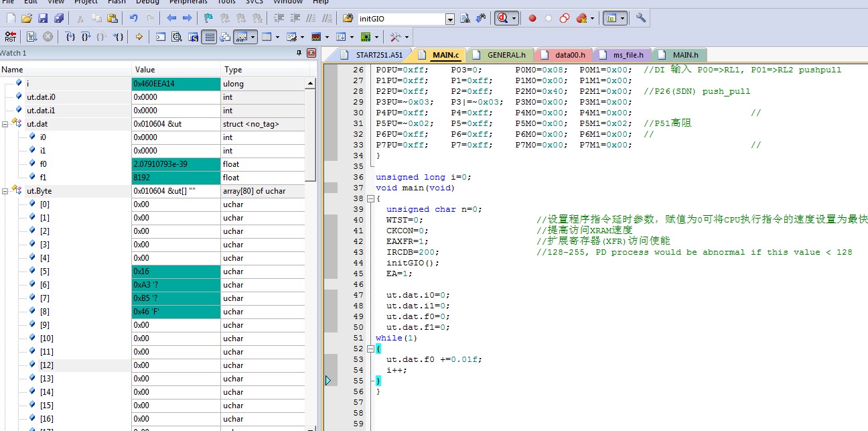This screenshot has height=431, width=868.
Task: Close the Watch 1 panel
Action: 311,53
